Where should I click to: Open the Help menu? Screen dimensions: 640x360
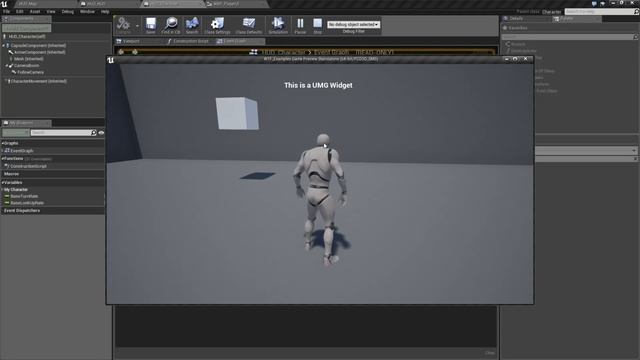[x=105, y=11]
